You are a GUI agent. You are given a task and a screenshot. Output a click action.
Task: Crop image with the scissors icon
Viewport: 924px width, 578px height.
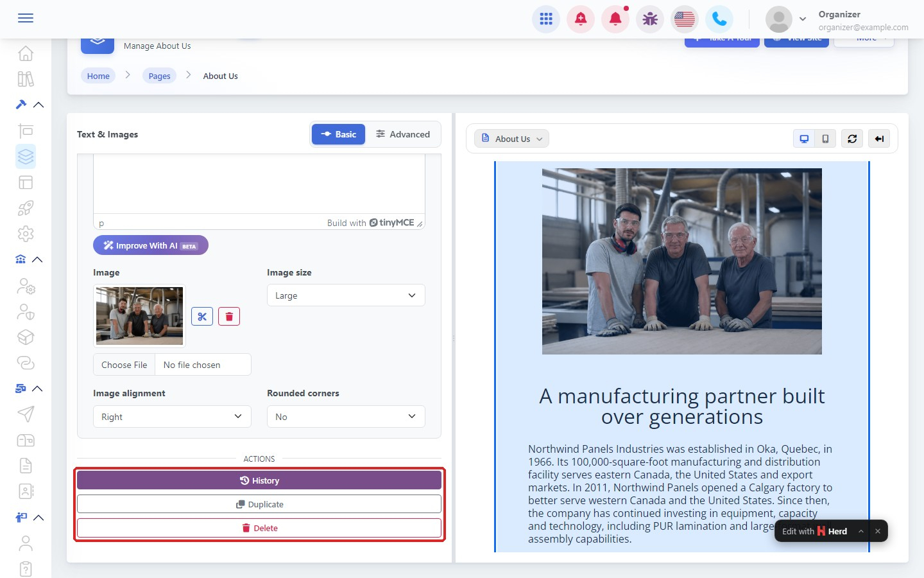202,317
